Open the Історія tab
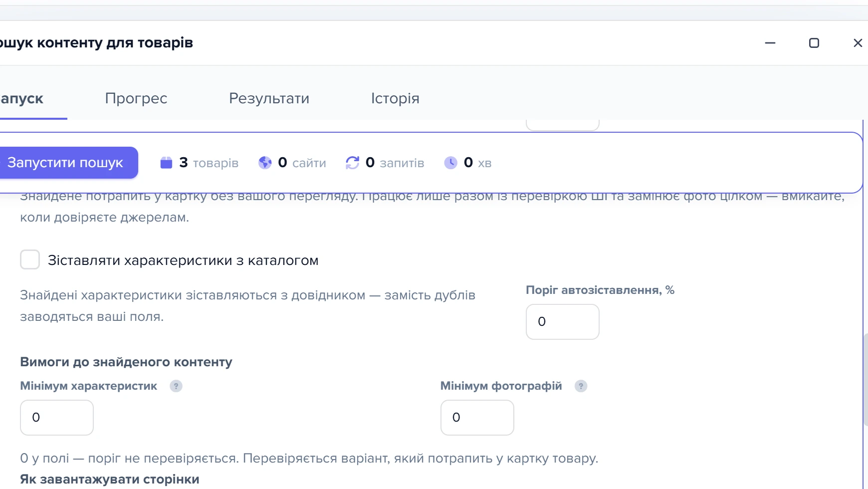This screenshot has width=868, height=489. point(395,98)
